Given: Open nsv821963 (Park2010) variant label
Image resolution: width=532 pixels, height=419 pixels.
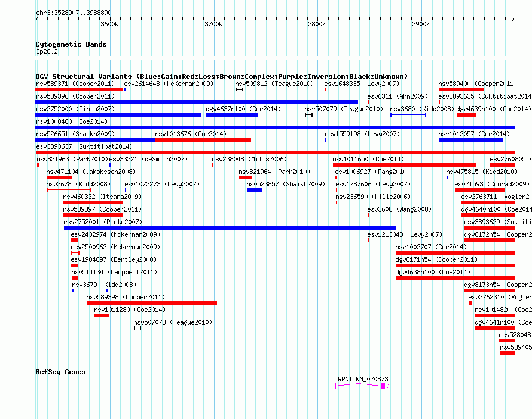Looking at the screenshot, I should pyautogui.click(x=72, y=159).
